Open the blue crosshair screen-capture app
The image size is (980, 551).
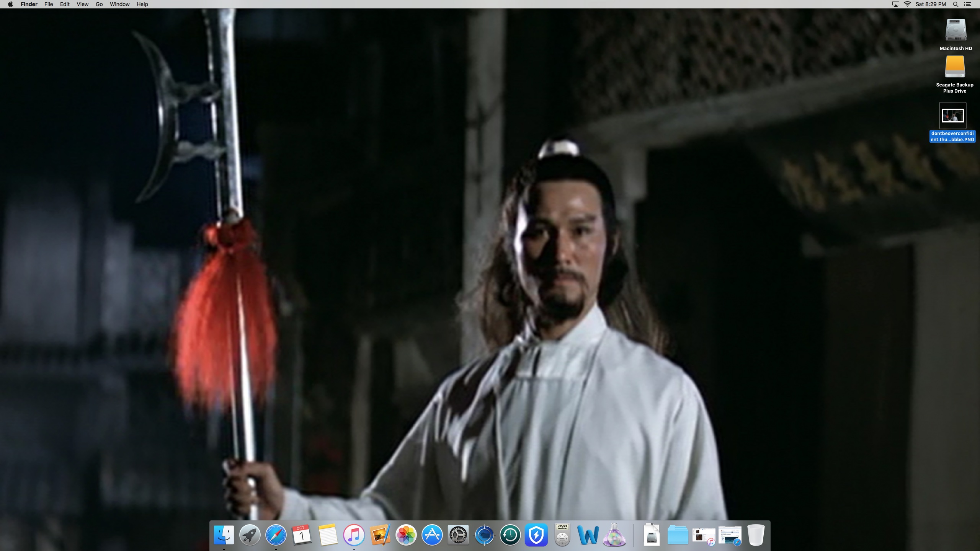[x=484, y=535]
